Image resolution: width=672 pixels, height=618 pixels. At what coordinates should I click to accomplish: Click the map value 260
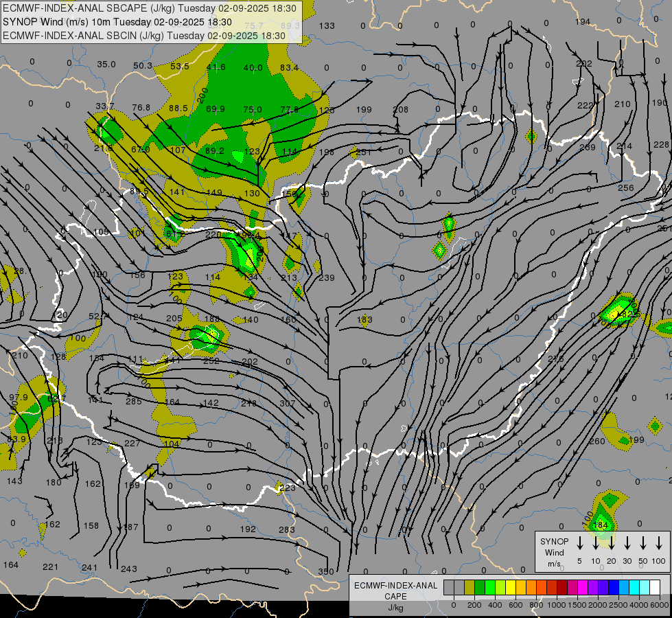coord(597,441)
